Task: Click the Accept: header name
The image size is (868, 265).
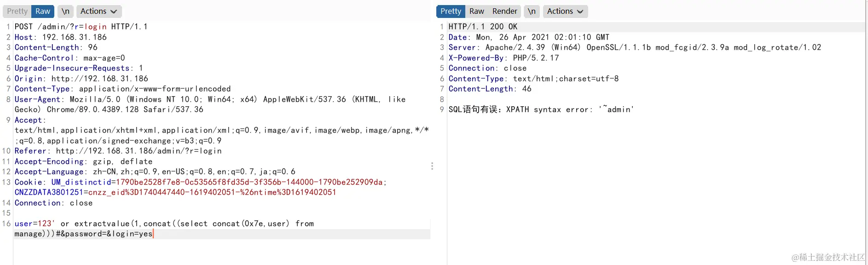Action: click(x=30, y=120)
